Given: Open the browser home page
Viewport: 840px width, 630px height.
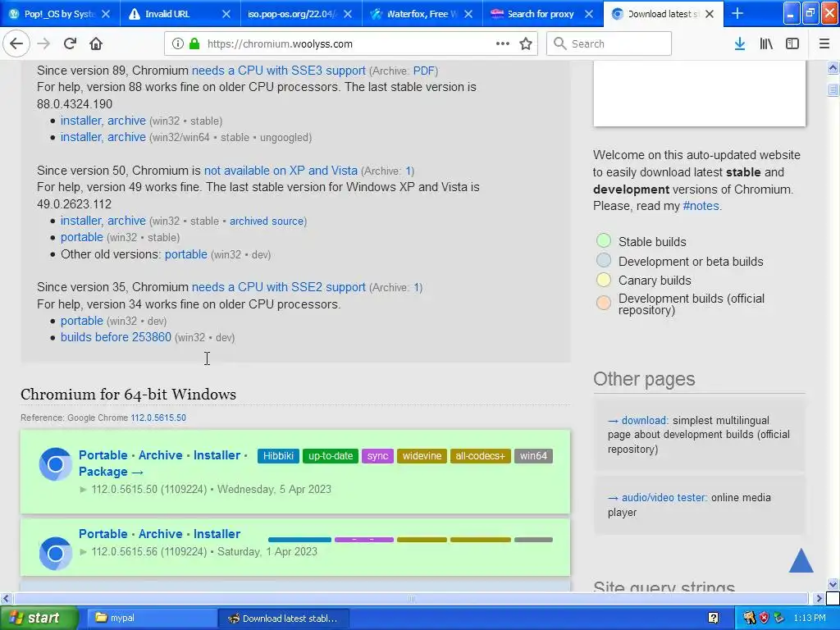Looking at the screenshot, I should pyautogui.click(x=96, y=44).
